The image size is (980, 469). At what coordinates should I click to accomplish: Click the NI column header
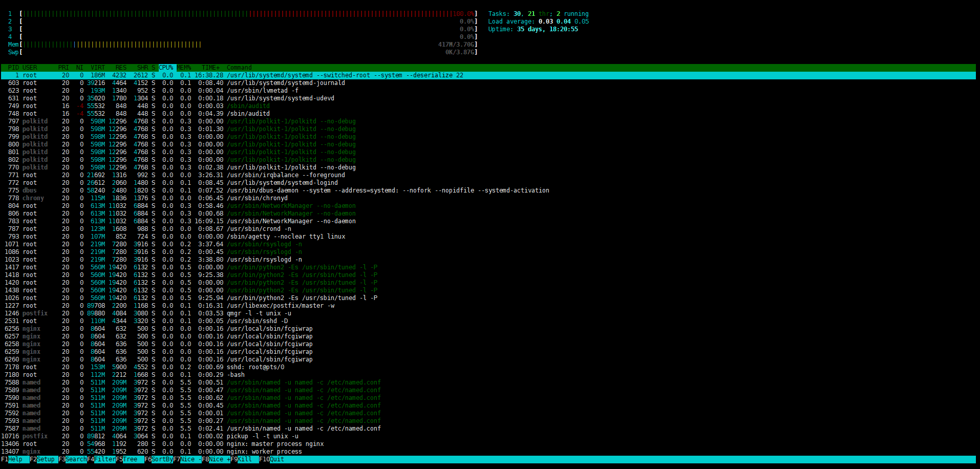[x=79, y=68]
